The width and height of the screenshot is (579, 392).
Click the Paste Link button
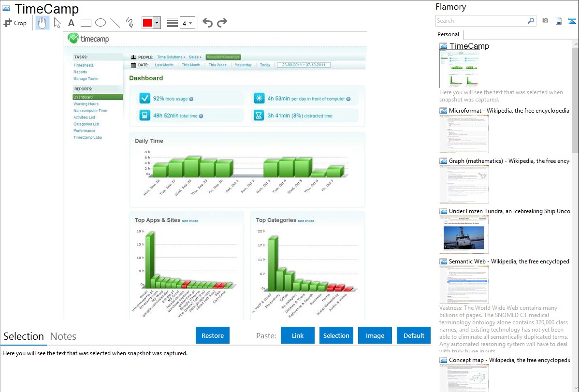click(298, 335)
